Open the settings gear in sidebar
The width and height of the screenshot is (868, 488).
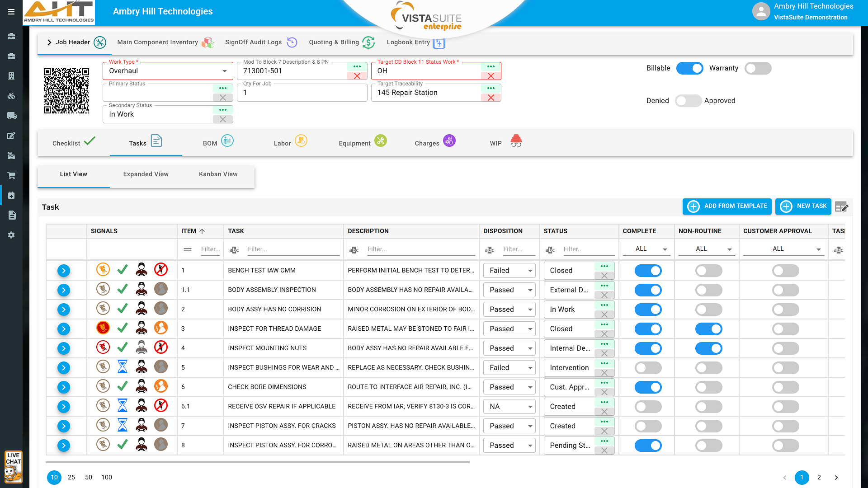(x=11, y=235)
